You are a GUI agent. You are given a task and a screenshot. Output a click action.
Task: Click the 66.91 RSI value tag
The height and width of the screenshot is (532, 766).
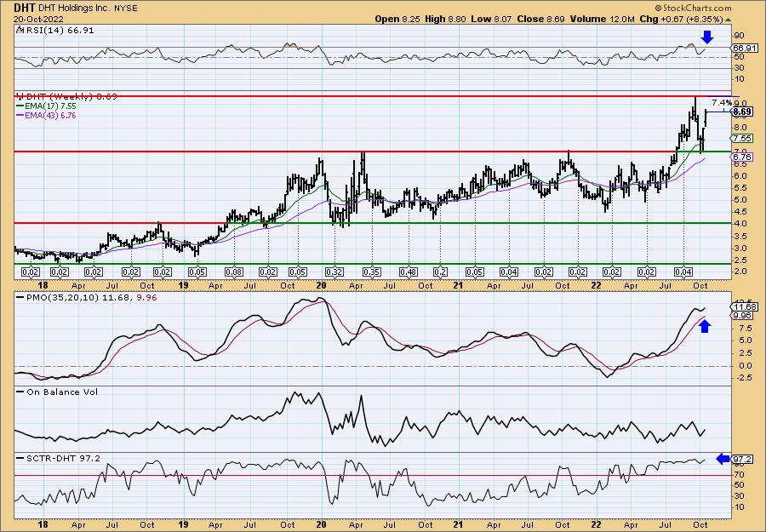coord(745,48)
